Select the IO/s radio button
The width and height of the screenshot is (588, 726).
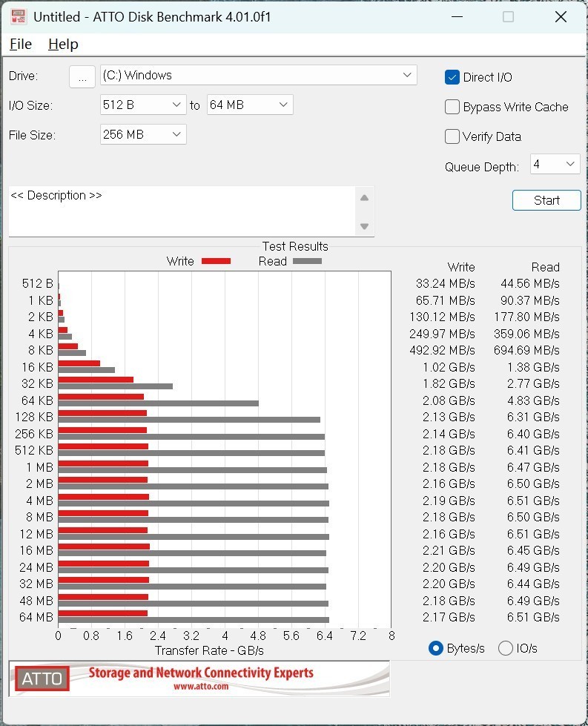click(x=506, y=648)
